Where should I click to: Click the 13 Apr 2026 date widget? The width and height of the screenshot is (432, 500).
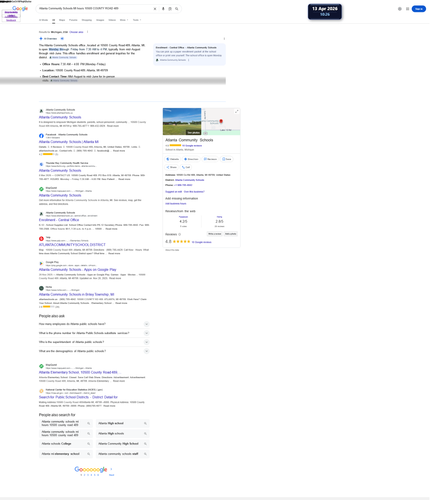pyautogui.click(x=325, y=11)
